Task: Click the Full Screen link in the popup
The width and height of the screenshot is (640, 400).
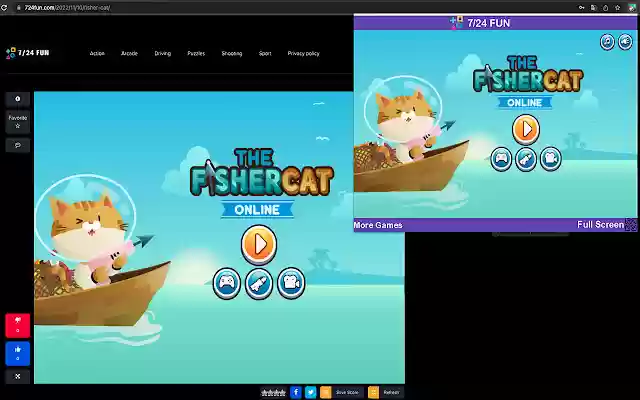Action: coord(600,224)
